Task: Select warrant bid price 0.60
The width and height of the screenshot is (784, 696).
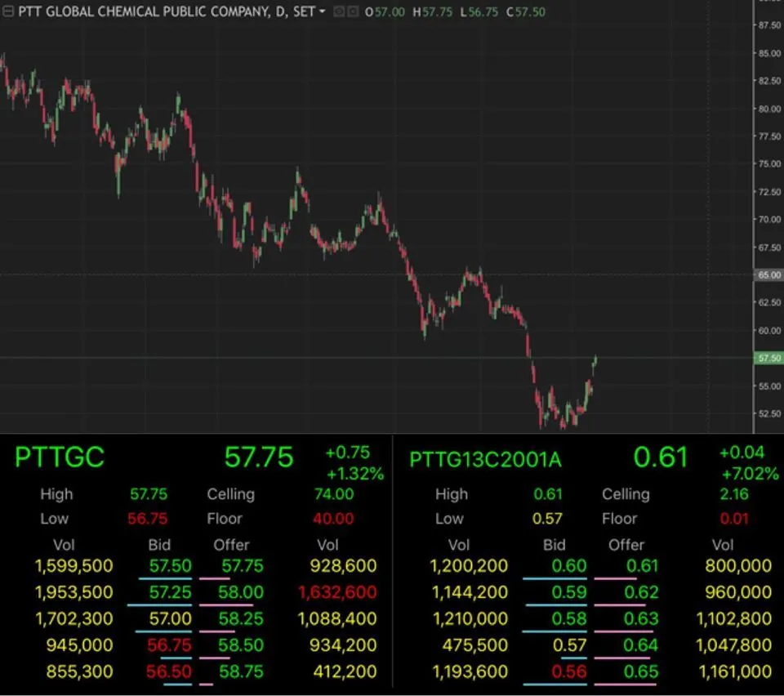Action: 569,566
